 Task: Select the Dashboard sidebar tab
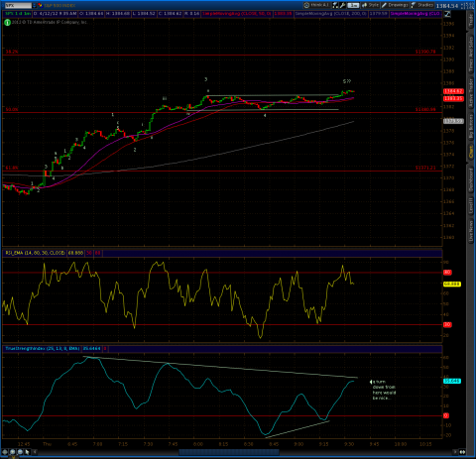click(471, 179)
